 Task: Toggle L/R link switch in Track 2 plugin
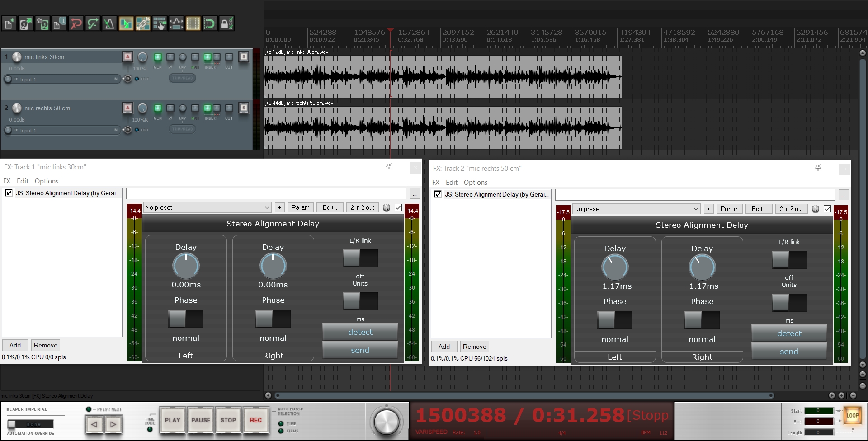789,260
